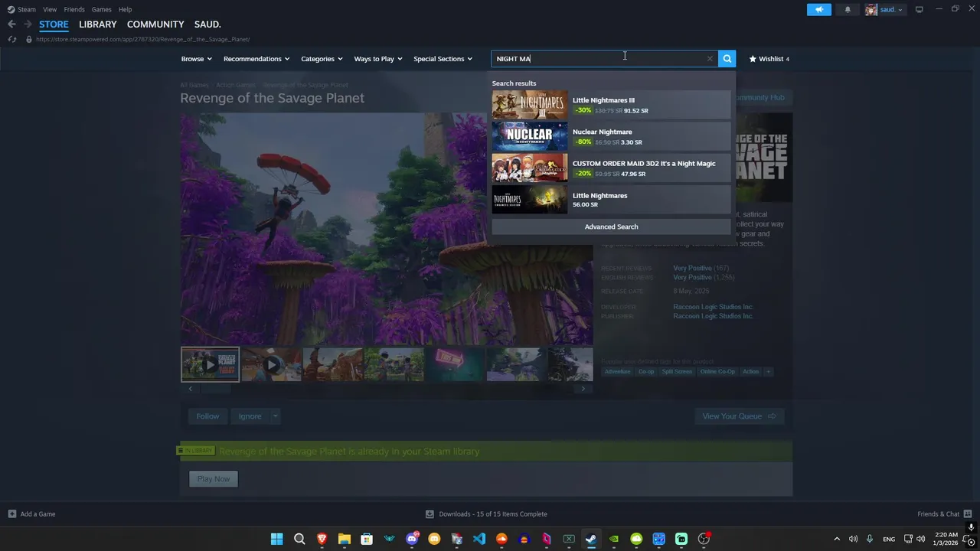Click the thumbnail strip right arrow
Screen dimensions: 980x551
pos(583,389)
